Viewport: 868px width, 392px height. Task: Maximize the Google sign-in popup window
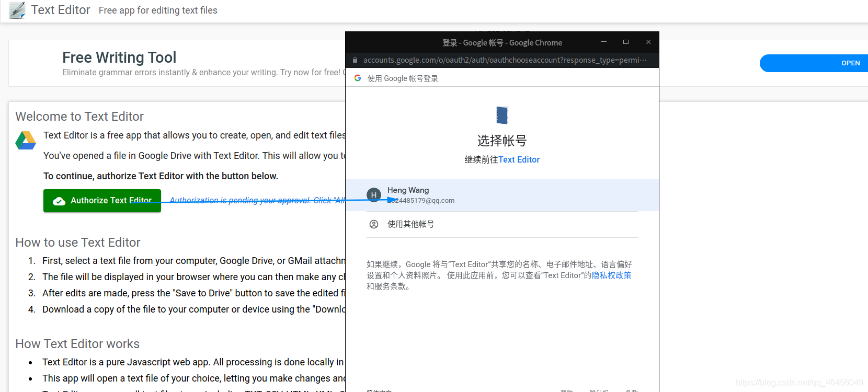coord(626,42)
